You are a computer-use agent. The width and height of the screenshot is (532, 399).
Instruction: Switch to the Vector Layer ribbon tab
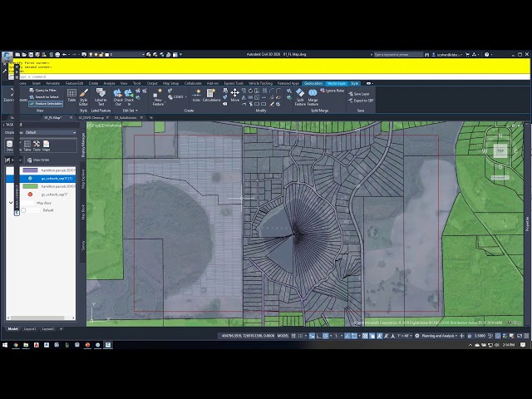click(x=336, y=83)
